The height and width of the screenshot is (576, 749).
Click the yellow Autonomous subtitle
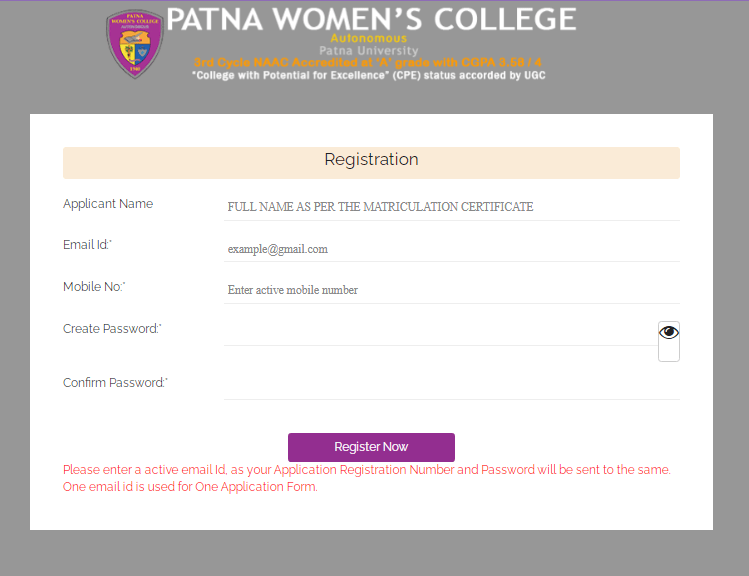[369, 38]
